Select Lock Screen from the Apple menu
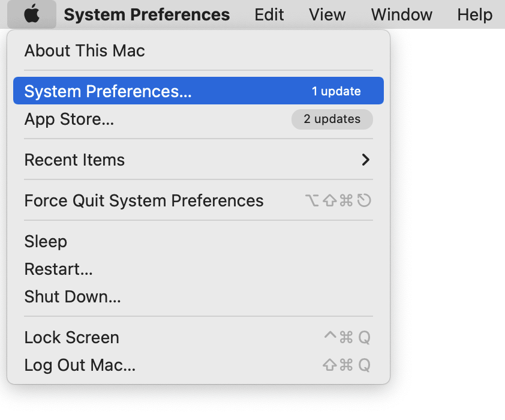This screenshot has height=420, width=505. tap(71, 337)
